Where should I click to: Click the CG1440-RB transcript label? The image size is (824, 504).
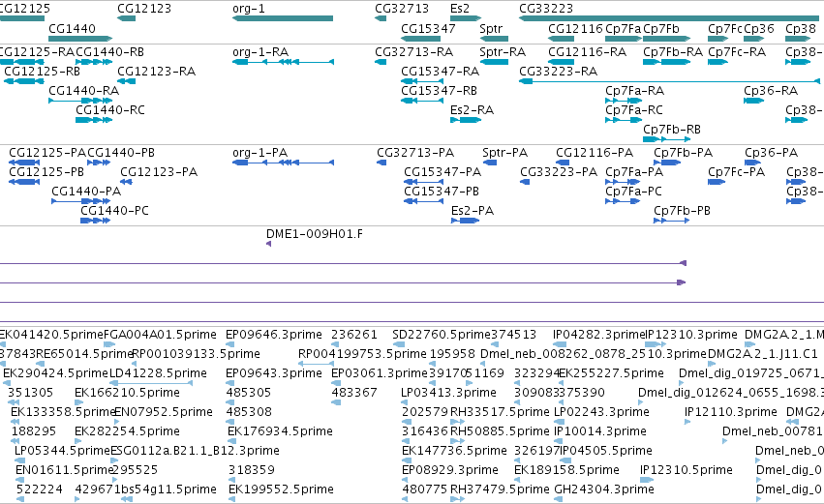click(x=109, y=52)
